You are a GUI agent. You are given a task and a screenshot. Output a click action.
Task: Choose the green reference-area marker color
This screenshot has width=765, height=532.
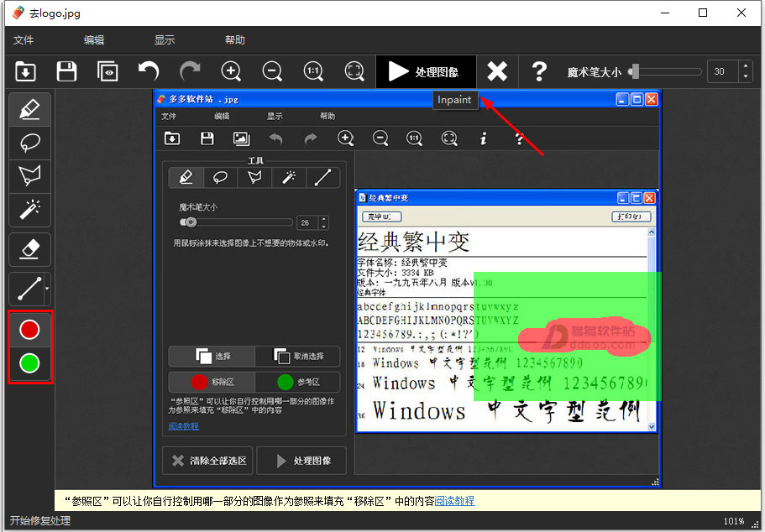click(x=29, y=363)
